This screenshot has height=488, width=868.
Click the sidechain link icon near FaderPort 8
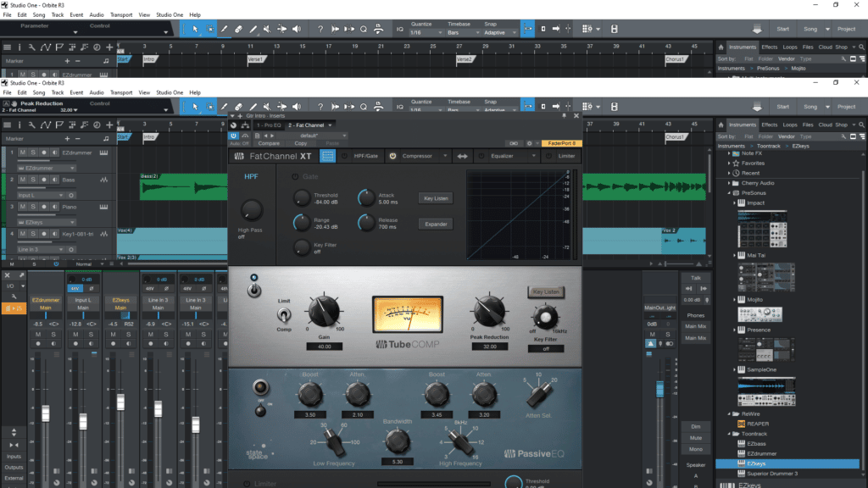[x=514, y=143]
